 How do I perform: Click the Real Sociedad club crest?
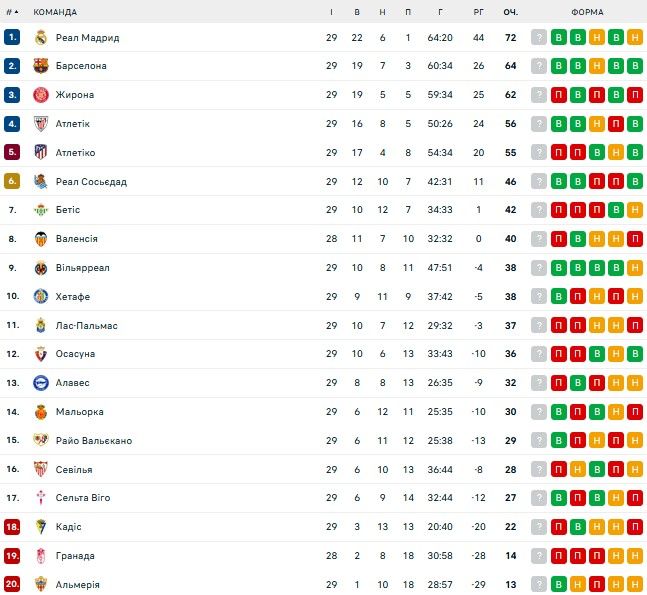click(41, 182)
